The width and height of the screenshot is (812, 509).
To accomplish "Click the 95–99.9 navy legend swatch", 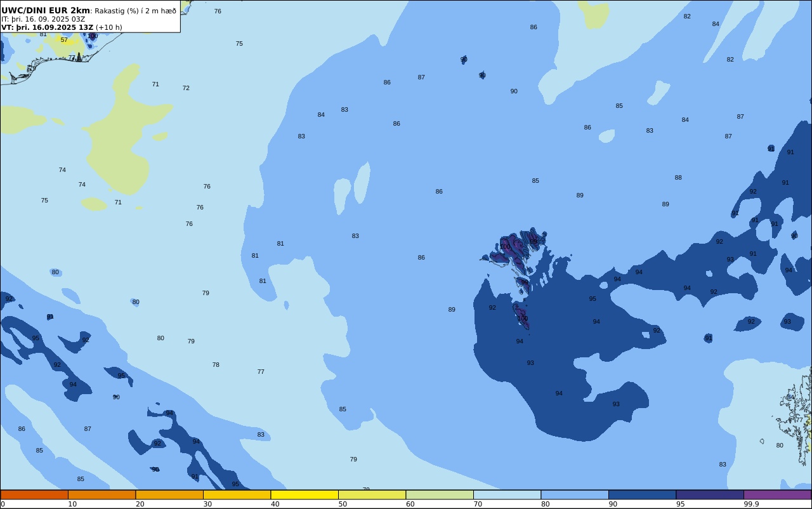I will 710,494.
